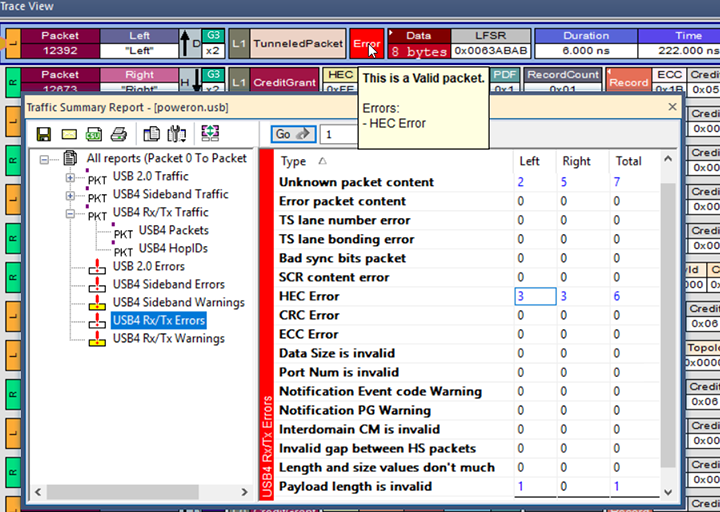This screenshot has width=720, height=512.
Task: Select USB4 Rx/Tx Warnings in tree
Action: point(168,339)
